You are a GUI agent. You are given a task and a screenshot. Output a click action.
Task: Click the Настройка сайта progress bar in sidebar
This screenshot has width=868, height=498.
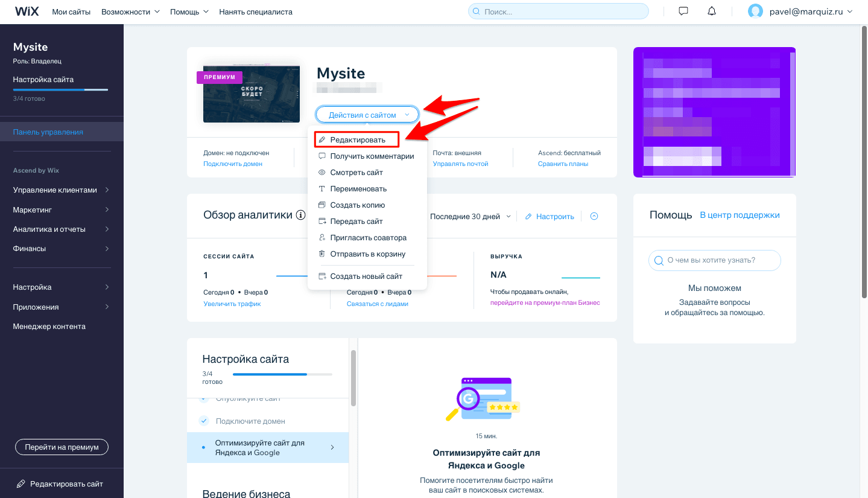(60, 89)
